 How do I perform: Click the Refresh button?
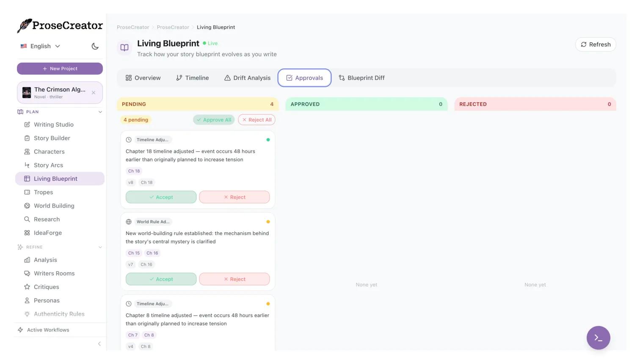(x=595, y=44)
